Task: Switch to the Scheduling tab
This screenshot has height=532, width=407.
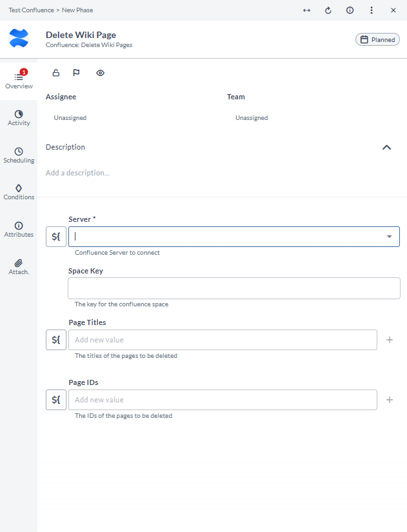Action: (19, 155)
